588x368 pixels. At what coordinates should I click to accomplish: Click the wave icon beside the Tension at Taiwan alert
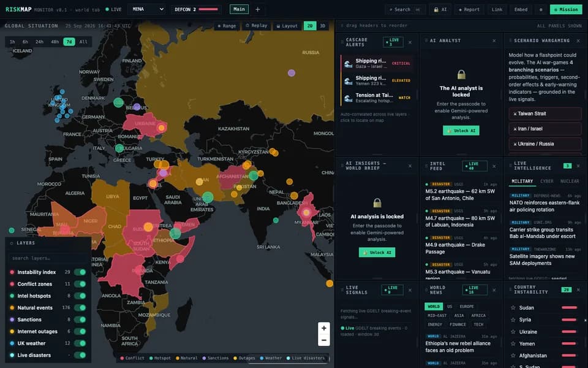tap(349, 98)
